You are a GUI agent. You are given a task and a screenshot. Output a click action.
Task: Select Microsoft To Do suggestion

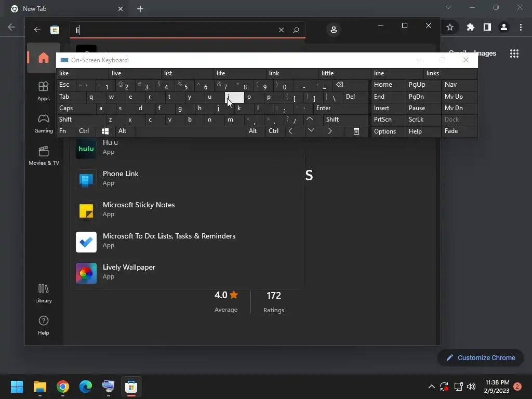click(x=187, y=241)
